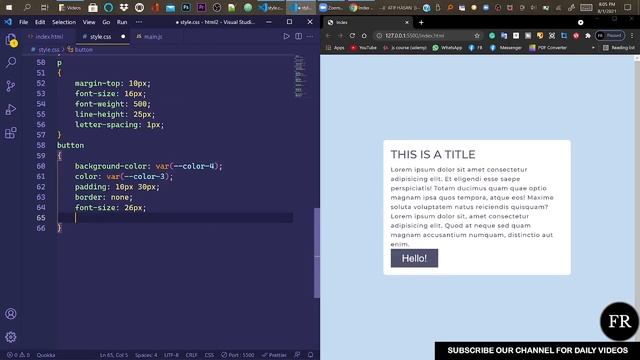Click the Port : 5500 Live Server status

tap(238, 355)
